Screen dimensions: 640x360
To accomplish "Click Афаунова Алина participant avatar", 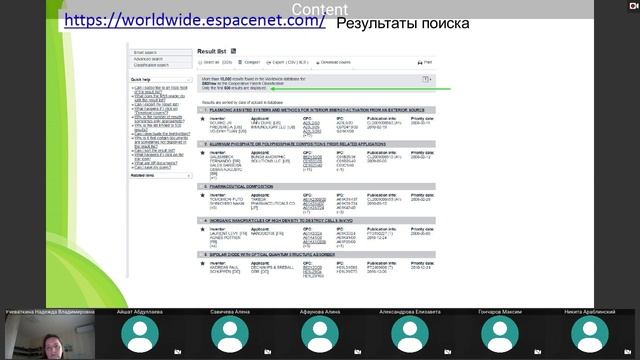I will (x=320, y=334).
